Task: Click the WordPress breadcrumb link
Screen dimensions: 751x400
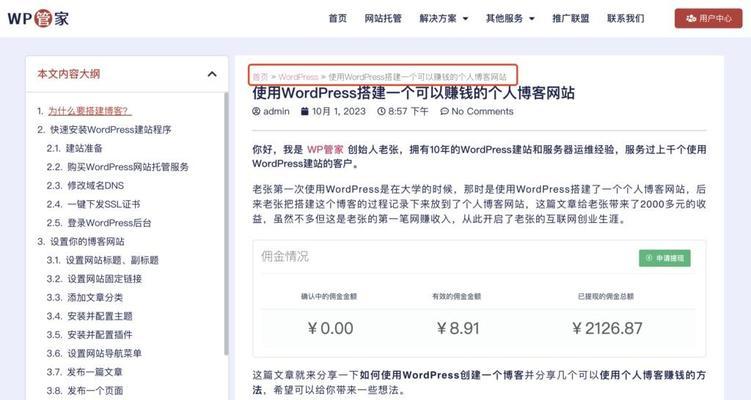Action: click(298, 77)
